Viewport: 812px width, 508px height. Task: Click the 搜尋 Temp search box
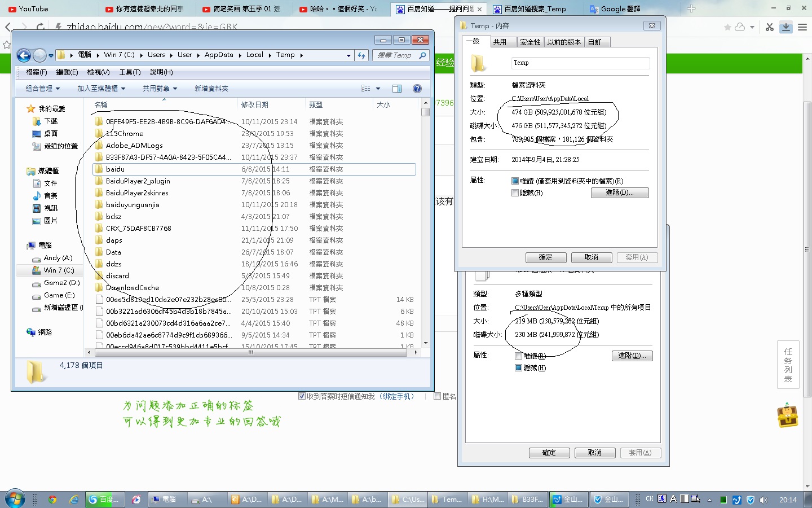[x=401, y=55]
